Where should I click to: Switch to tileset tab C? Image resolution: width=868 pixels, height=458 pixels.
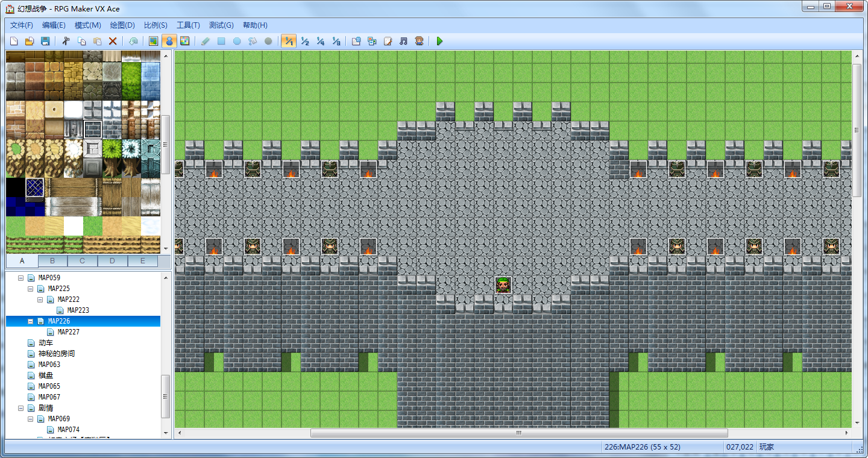click(82, 261)
